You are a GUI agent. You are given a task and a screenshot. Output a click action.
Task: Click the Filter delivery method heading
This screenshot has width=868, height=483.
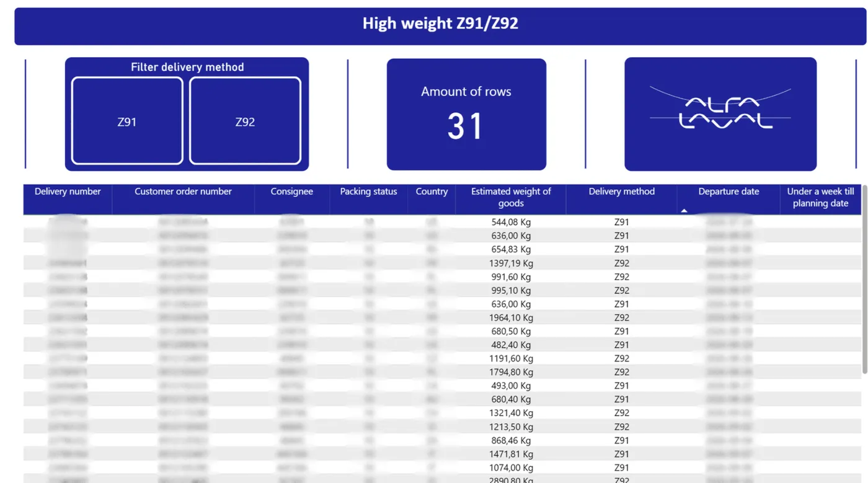click(187, 67)
